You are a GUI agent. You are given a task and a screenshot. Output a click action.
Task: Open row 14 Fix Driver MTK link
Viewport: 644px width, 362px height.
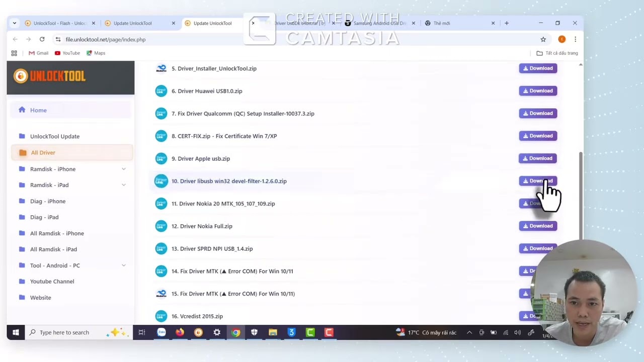tap(232, 271)
